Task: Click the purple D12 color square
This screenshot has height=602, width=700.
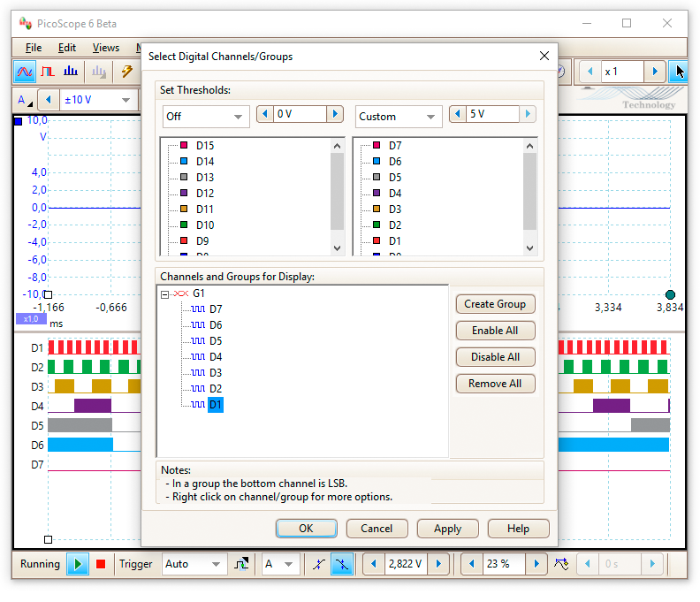Action: point(184,193)
